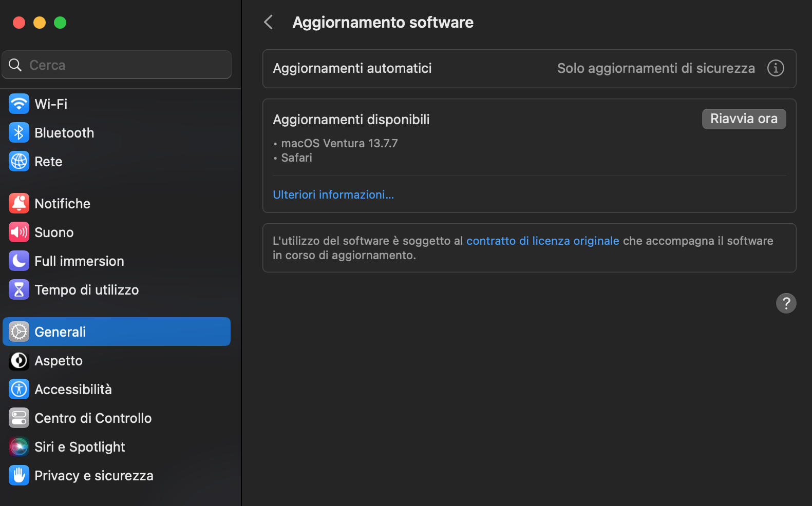Screen dimensions: 812x506
Task: Open the Notifiche bell icon
Action: (19, 203)
